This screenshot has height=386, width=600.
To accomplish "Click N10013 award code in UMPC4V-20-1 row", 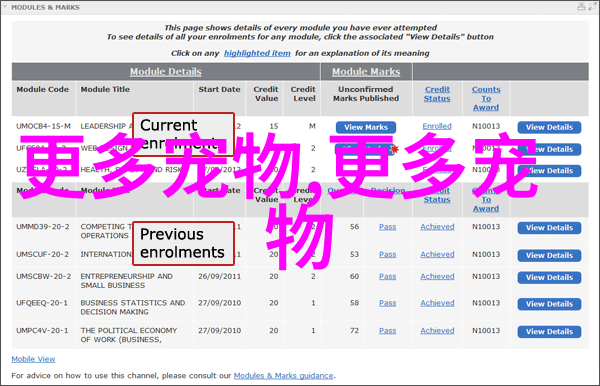I will 486,330.
